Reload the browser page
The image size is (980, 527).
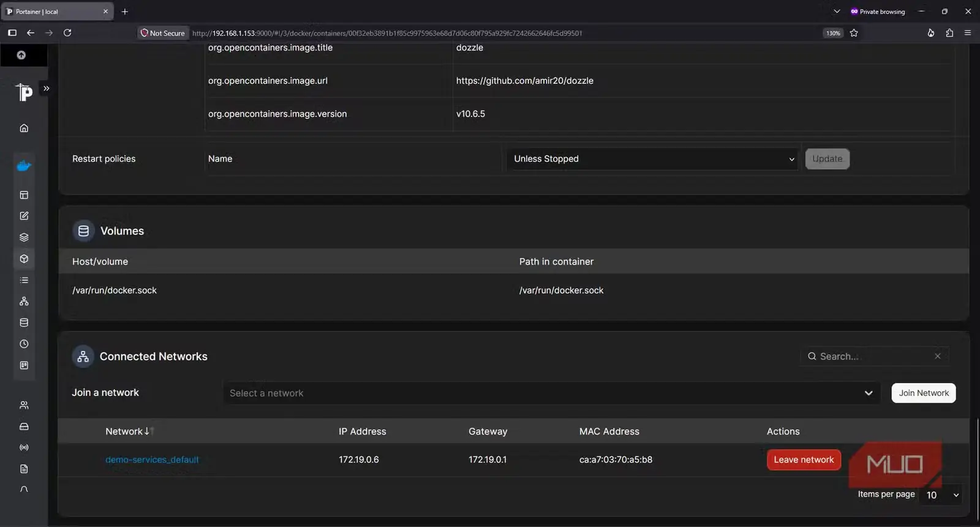click(x=67, y=33)
